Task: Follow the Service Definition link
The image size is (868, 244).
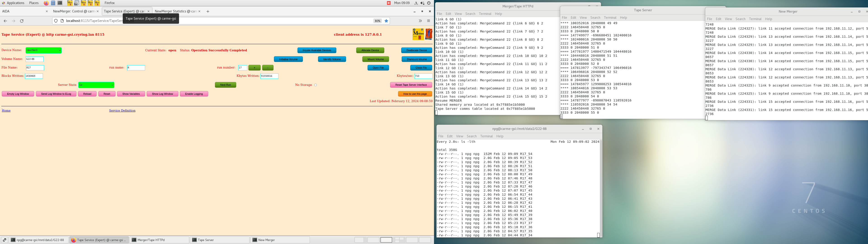Action: click(x=122, y=110)
